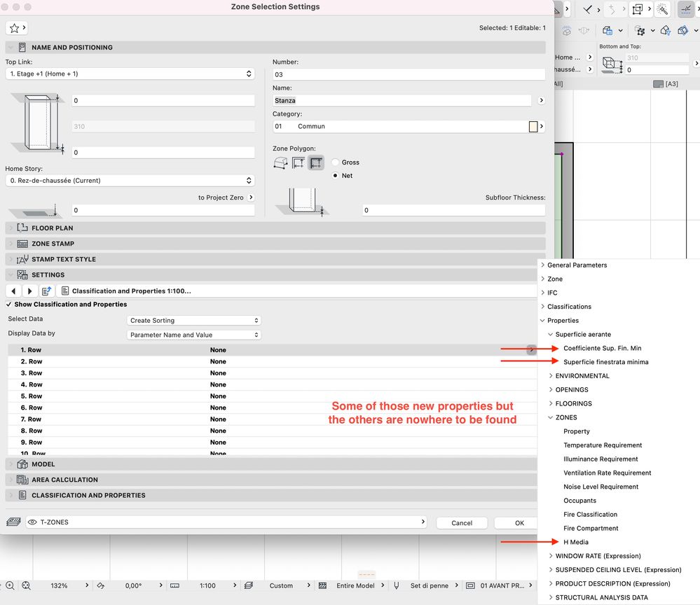700x605 pixels.
Task: Go to previous settings page arrow
Action: pos(13,291)
